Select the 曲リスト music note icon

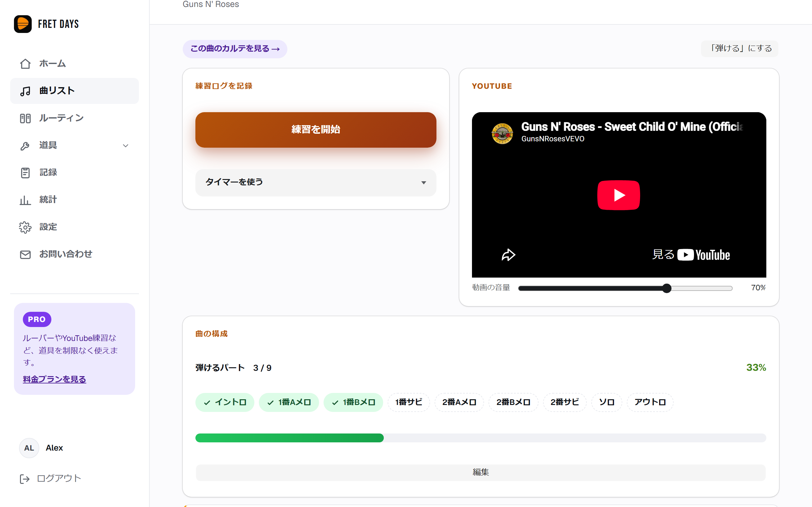click(x=25, y=91)
